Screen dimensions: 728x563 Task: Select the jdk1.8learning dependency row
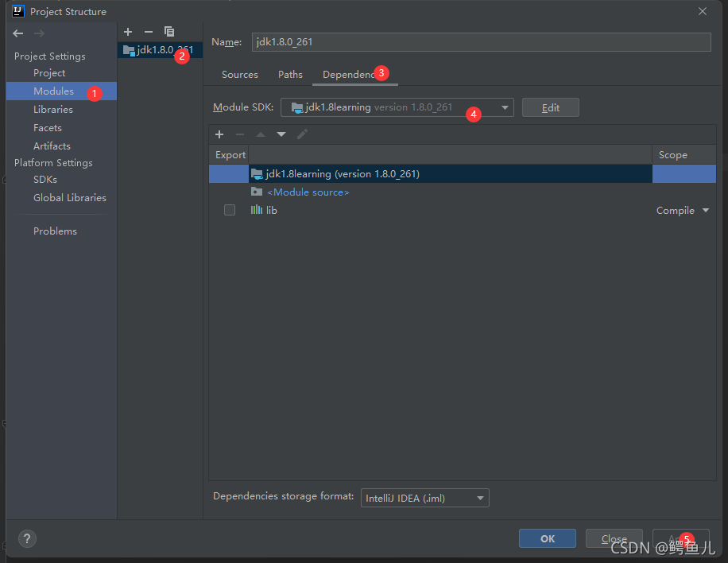(x=462, y=173)
